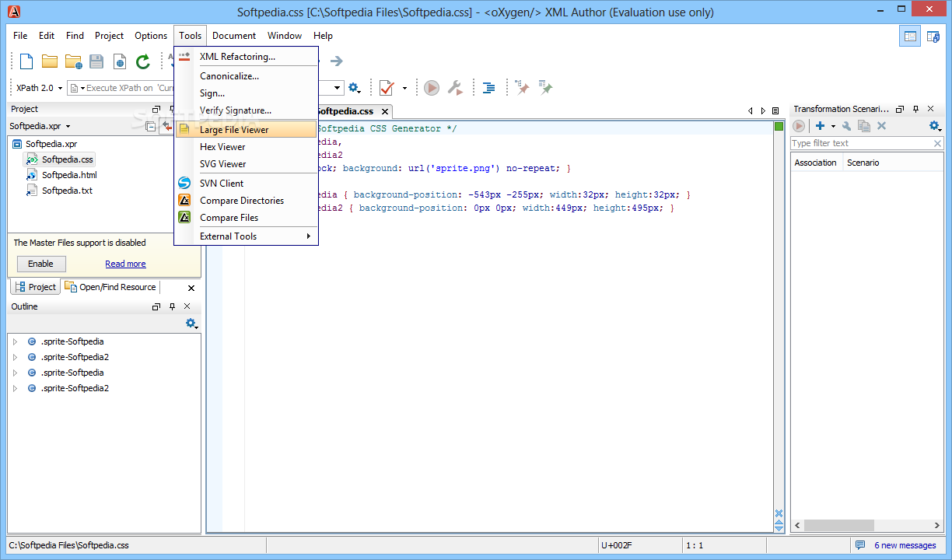Open the new scenario plus dropdown arrow
This screenshot has height=560, width=952.
832,126
